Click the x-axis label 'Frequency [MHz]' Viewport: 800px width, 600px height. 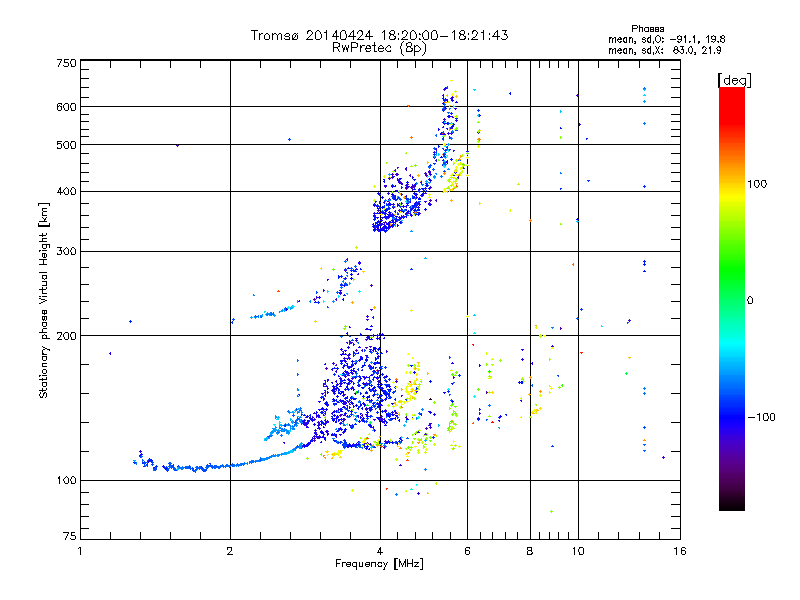(x=379, y=564)
